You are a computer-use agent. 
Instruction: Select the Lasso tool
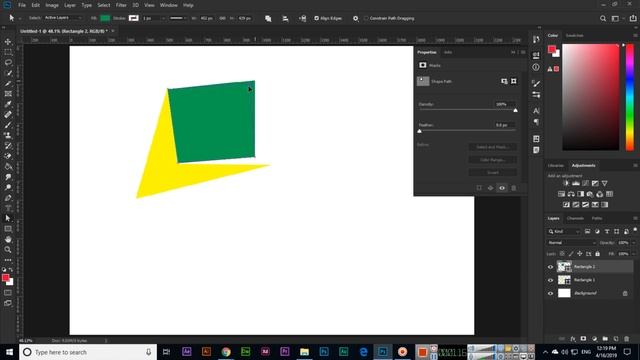coord(8,62)
